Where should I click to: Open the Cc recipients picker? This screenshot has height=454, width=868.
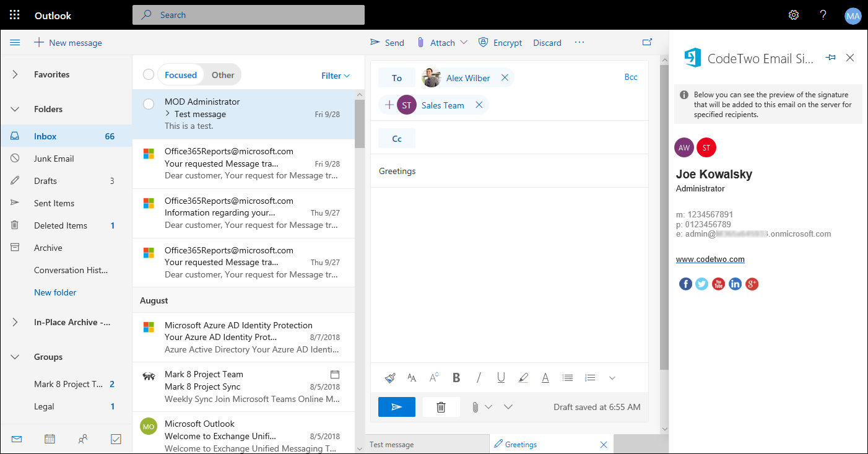(397, 139)
